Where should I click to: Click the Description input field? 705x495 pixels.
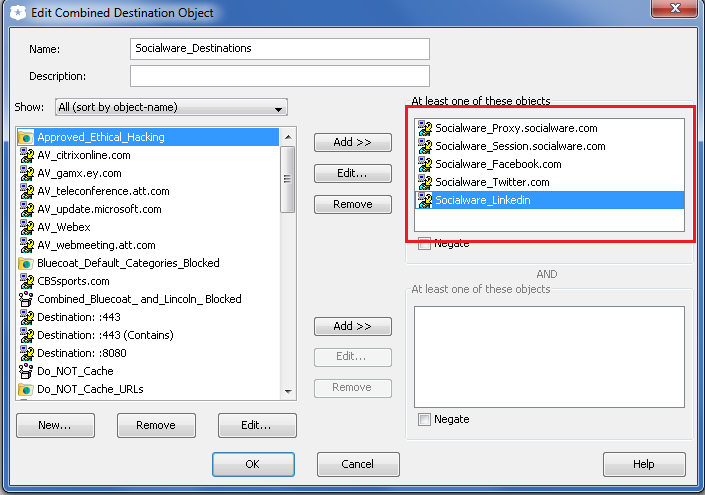click(x=280, y=76)
